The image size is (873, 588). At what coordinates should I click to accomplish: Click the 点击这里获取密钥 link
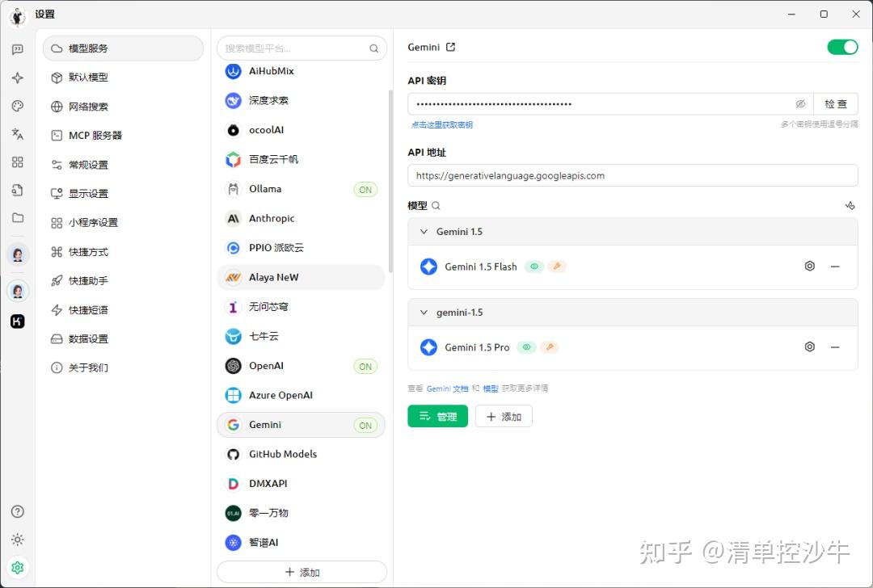pyautogui.click(x=442, y=124)
